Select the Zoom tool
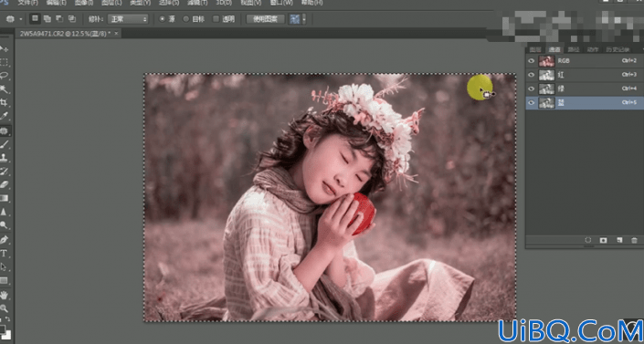The image size is (644, 344). point(4,308)
